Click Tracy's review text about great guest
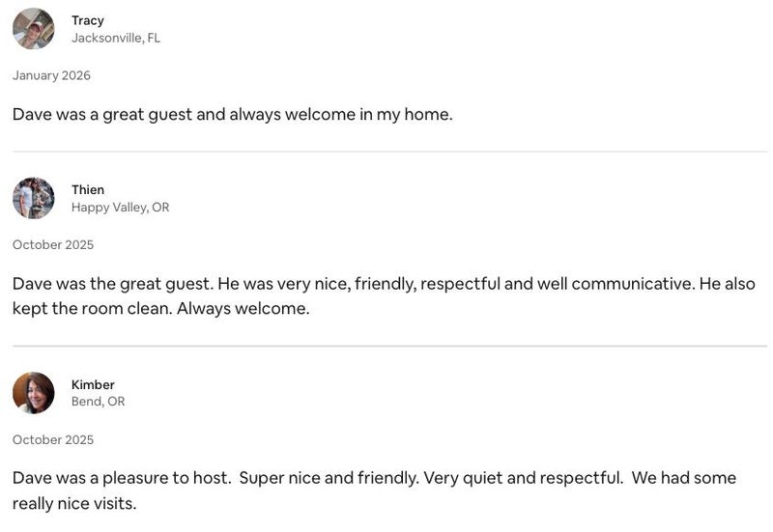Viewport: 773px width, 532px height. 232,115
